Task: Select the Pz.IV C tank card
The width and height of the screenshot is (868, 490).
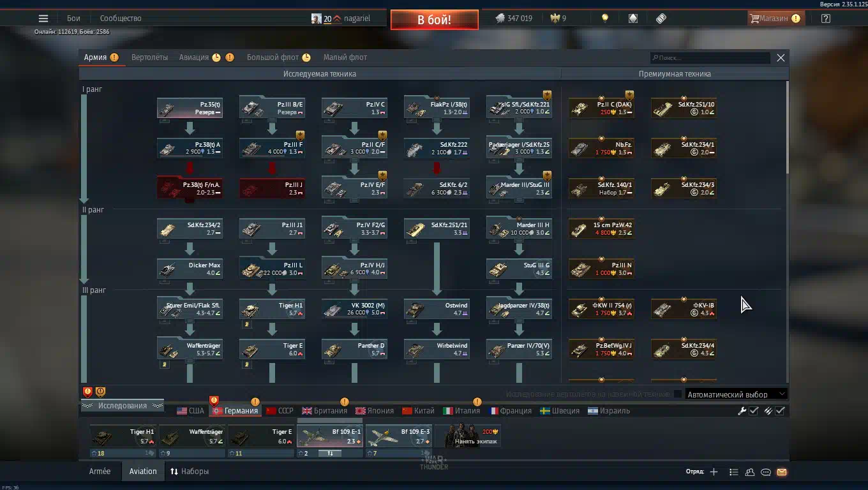Action: click(x=354, y=108)
